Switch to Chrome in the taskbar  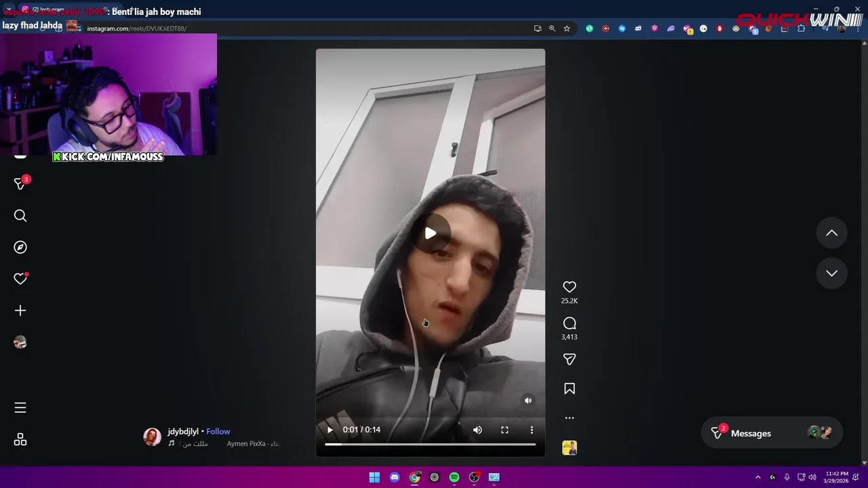pyautogui.click(x=414, y=477)
